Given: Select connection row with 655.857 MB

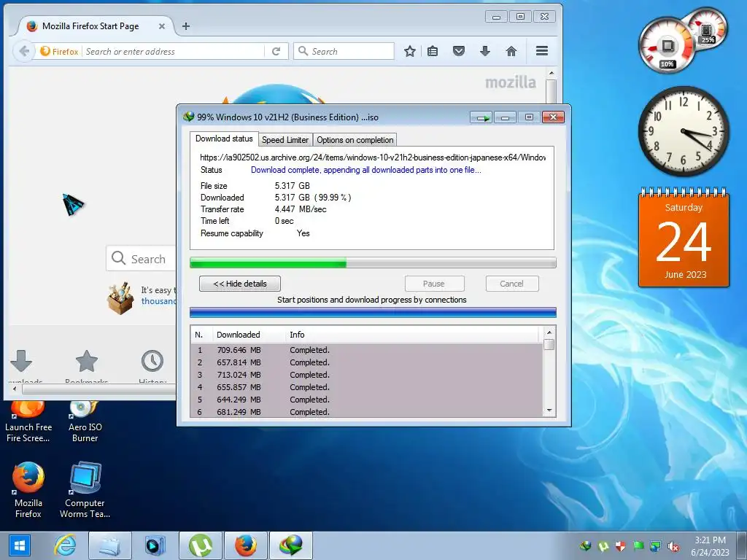Looking at the screenshot, I should coord(366,387).
